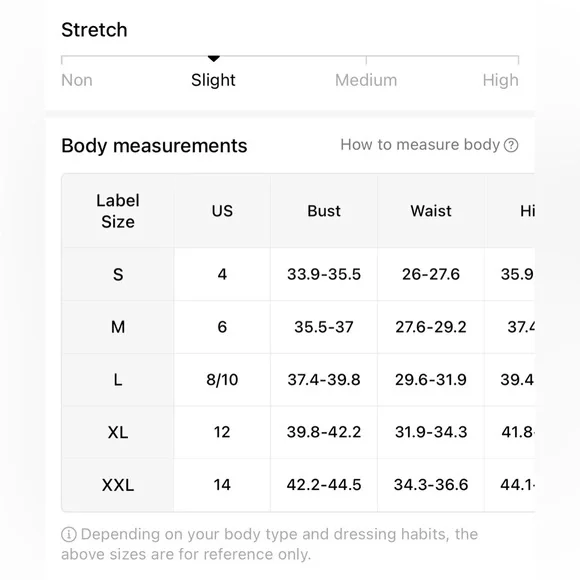Click the Bust column header
Image resolution: width=580 pixels, height=580 pixels.
(x=324, y=211)
